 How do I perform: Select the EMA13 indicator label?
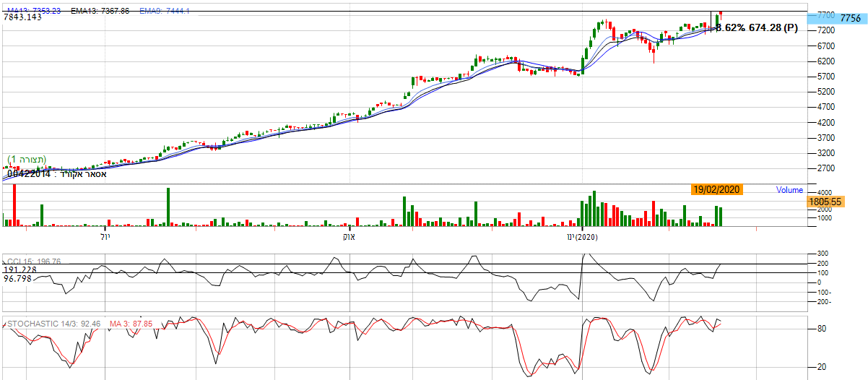[x=100, y=10]
